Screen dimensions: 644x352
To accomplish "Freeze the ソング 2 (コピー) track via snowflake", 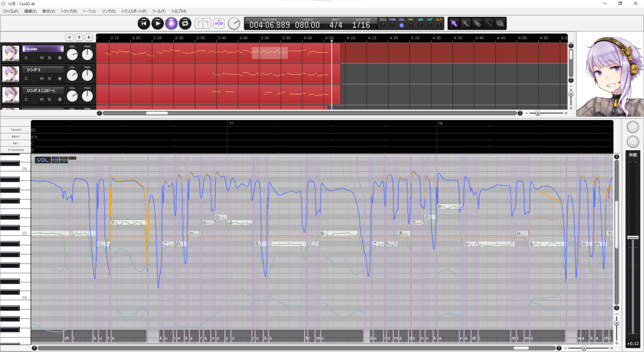I will click(60, 99).
